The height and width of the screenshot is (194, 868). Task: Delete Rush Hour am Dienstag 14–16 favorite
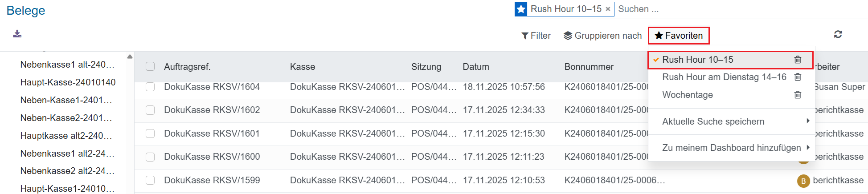click(x=798, y=77)
